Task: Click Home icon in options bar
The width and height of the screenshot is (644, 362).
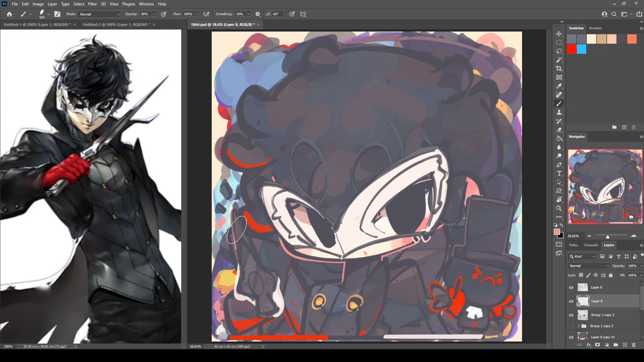Action: 9,14
